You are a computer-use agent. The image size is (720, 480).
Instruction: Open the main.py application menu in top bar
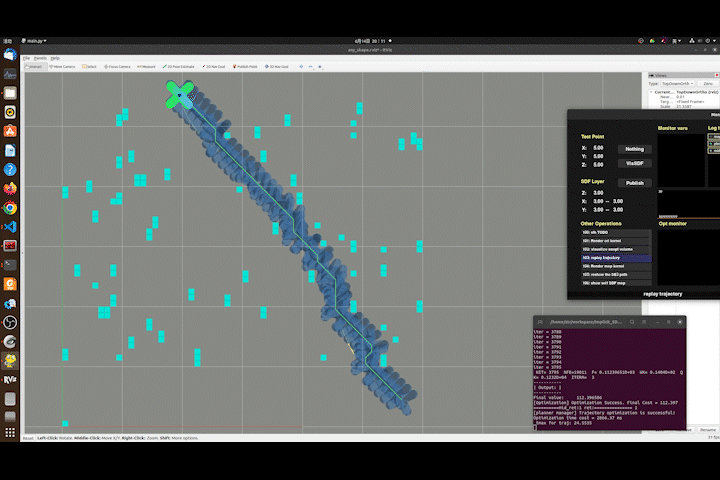(34, 41)
